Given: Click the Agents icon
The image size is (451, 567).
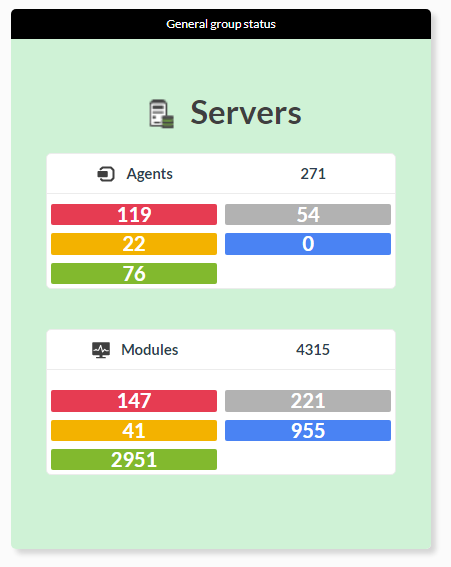Looking at the screenshot, I should click(x=106, y=174).
